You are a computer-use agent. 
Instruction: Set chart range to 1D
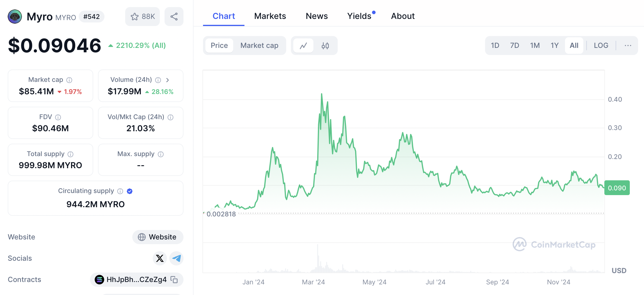click(x=495, y=46)
